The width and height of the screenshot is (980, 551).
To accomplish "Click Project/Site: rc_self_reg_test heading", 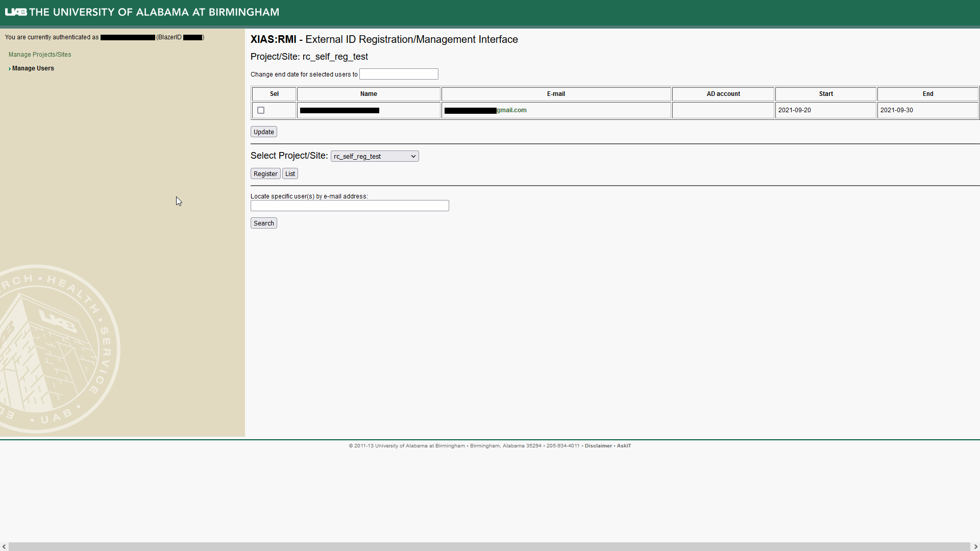I will [x=309, y=57].
